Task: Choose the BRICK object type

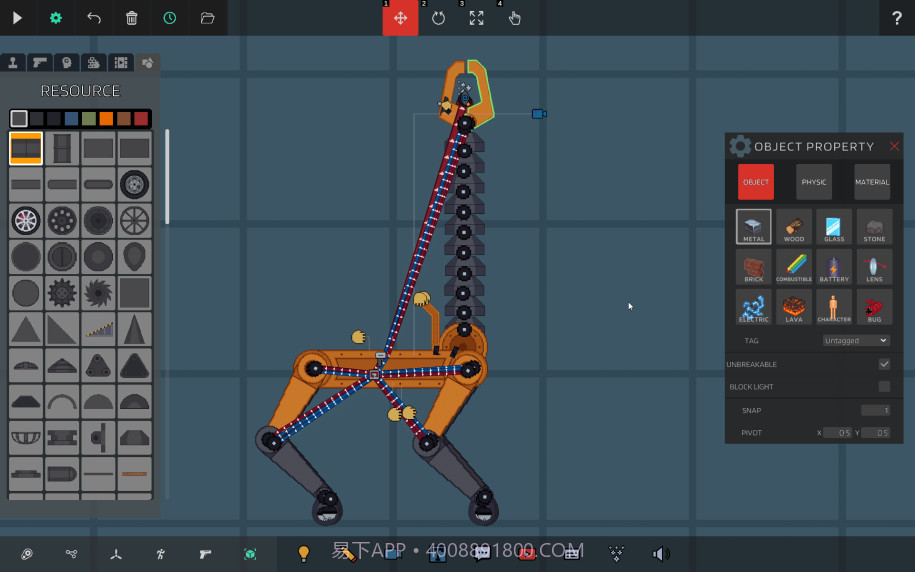Action: (x=753, y=267)
